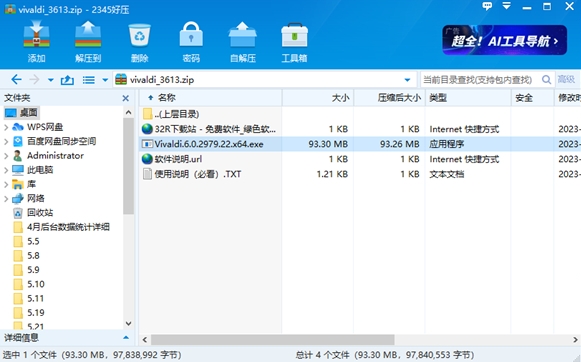Select 桌面 in the folder tree
Screen dimensions: 581x362
point(22,112)
